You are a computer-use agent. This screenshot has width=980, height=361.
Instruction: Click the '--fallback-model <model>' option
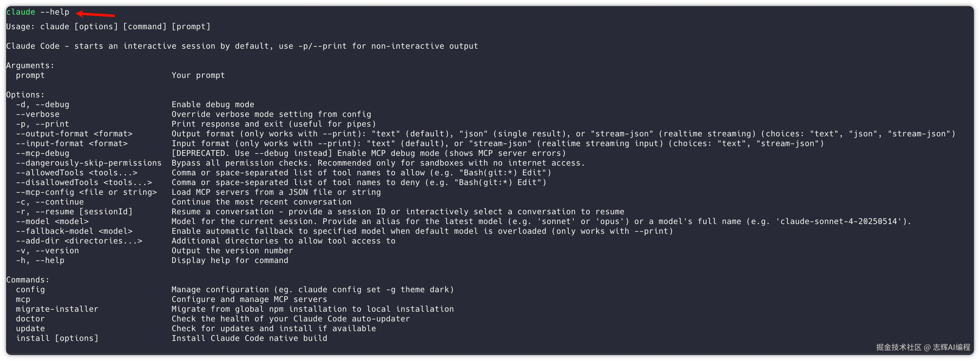[74, 231]
